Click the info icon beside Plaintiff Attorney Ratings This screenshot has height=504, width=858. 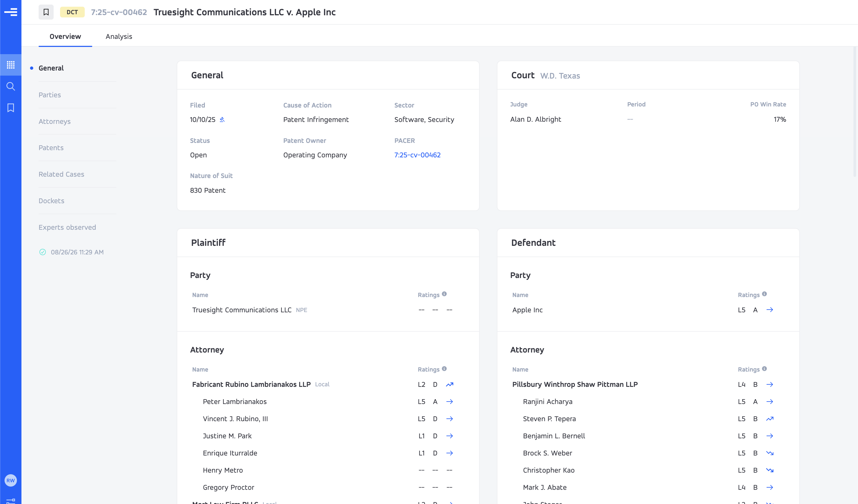(x=444, y=368)
